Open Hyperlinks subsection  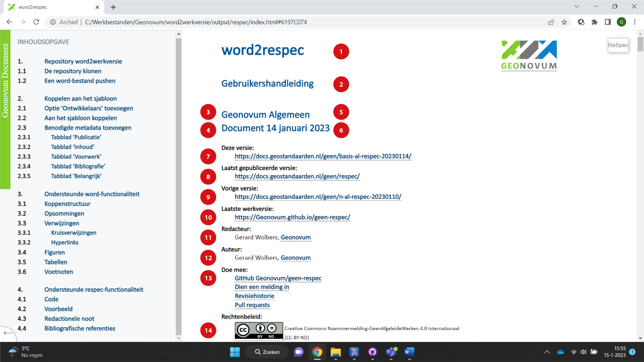[x=65, y=243]
